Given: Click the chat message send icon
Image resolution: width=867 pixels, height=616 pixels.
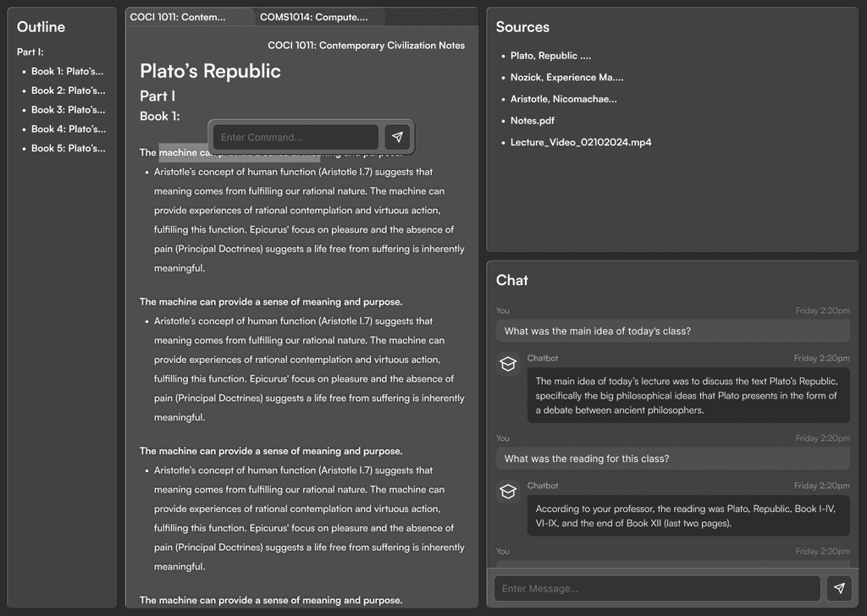Looking at the screenshot, I should pyautogui.click(x=839, y=588).
